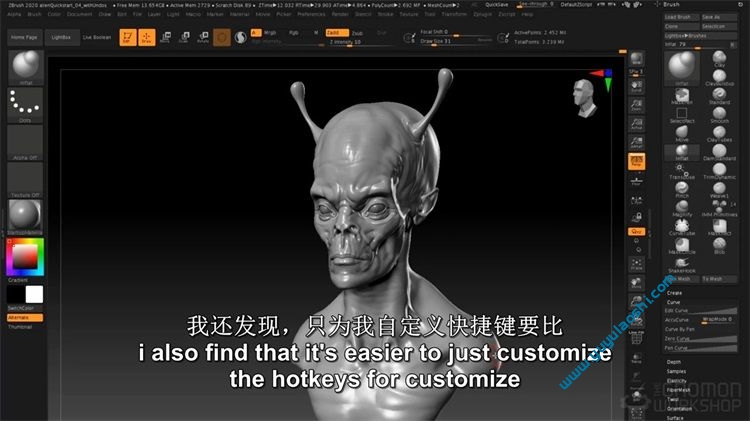The image size is (750, 421).
Task: Select the DamStandard brush
Action: pos(719,152)
